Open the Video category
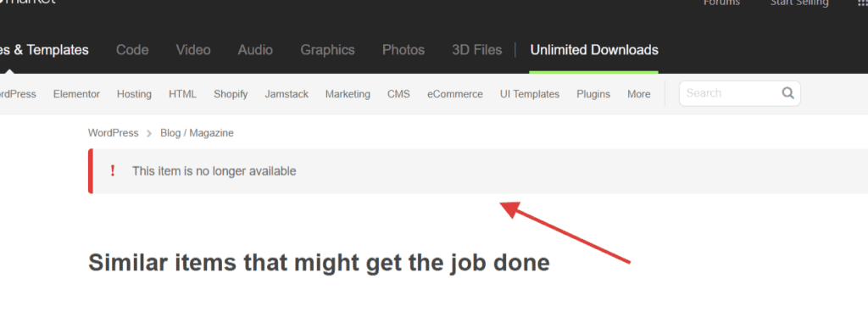This screenshot has height=323, width=868. pyautogui.click(x=193, y=50)
